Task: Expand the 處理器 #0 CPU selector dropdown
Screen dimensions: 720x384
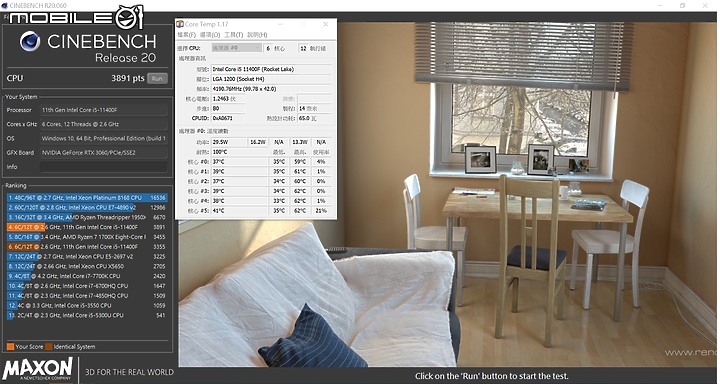Action: (x=236, y=48)
